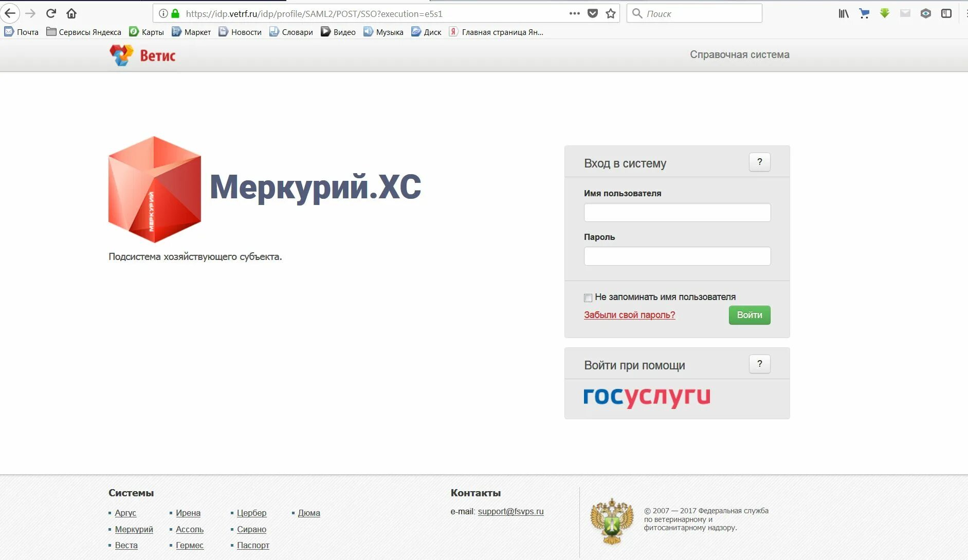Open the Сирано system link
Screen dimensions: 968x560
251,529
